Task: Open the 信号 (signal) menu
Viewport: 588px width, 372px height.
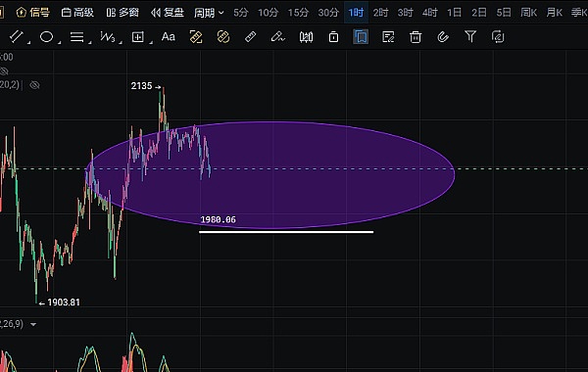Action: pyautogui.click(x=33, y=13)
